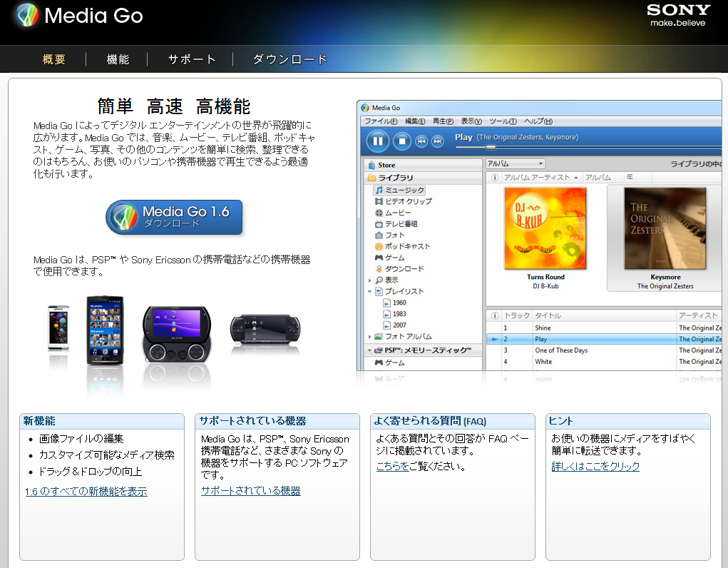Image resolution: width=728 pixels, height=568 pixels.
Task: Select the 表示 magnifier icon
Action: tap(379, 280)
